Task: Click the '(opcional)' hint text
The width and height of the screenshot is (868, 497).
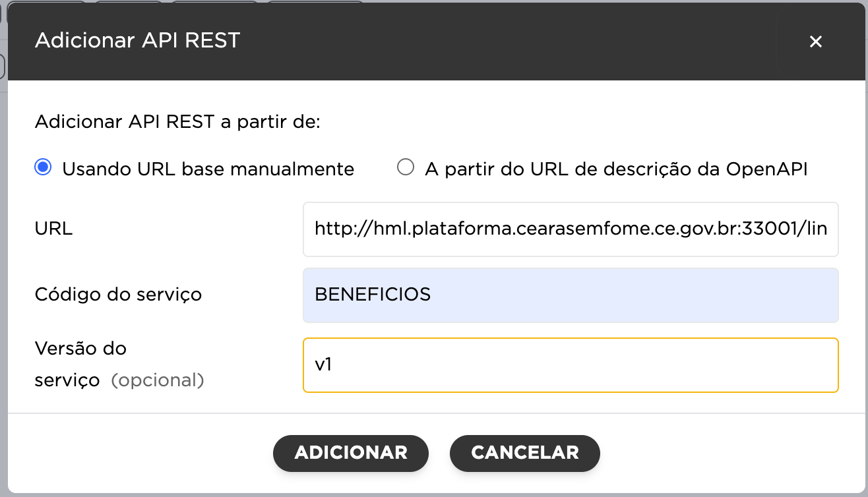Action: [x=157, y=380]
